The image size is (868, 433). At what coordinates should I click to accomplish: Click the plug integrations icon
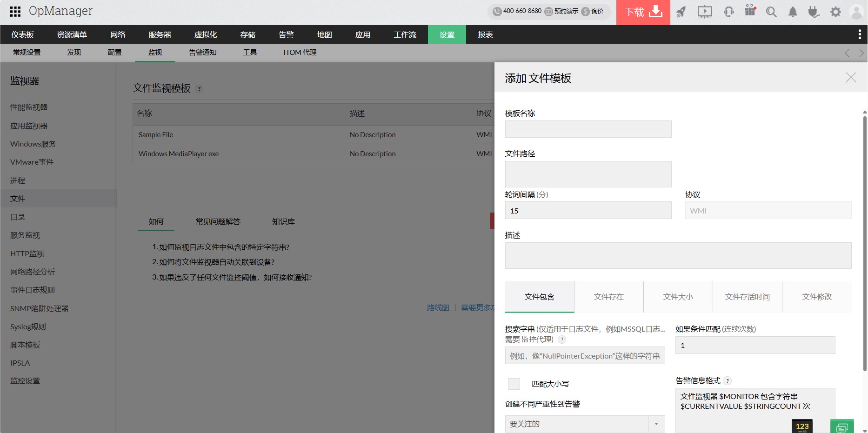pos(814,12)
